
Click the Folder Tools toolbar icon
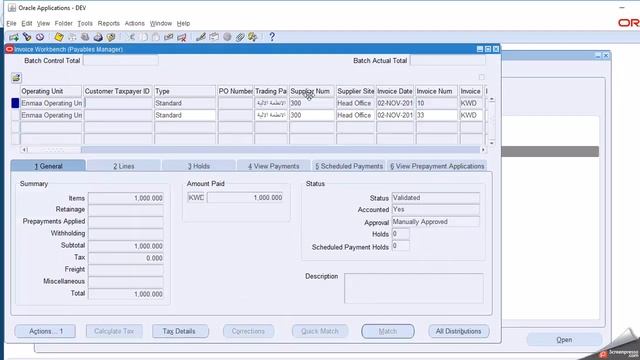pyautogui.click(x=253, y=37)
